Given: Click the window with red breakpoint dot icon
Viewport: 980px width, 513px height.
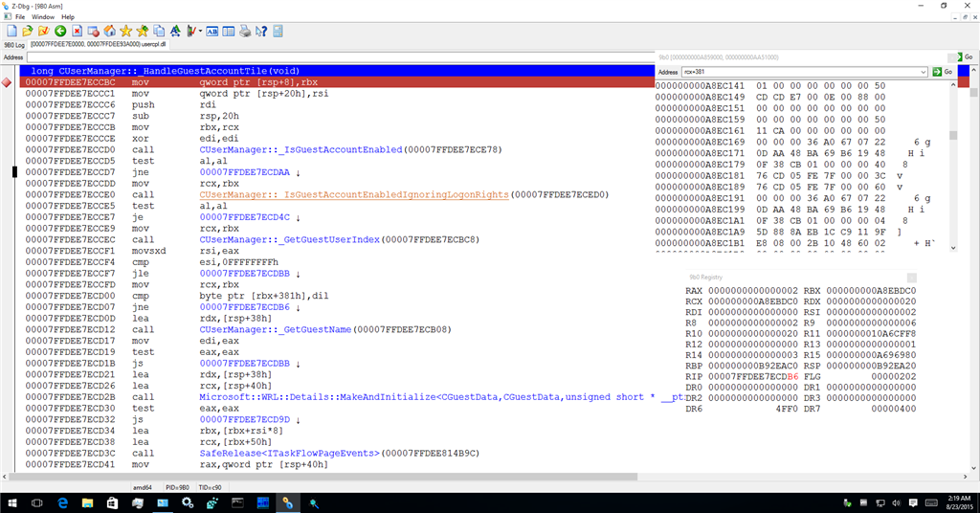Looking at the screenshot, I should coord(93,31).
